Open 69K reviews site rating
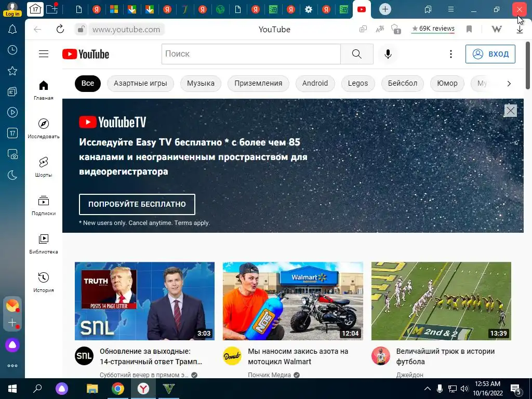The image size is (532, 399). [x=433, y=29]
